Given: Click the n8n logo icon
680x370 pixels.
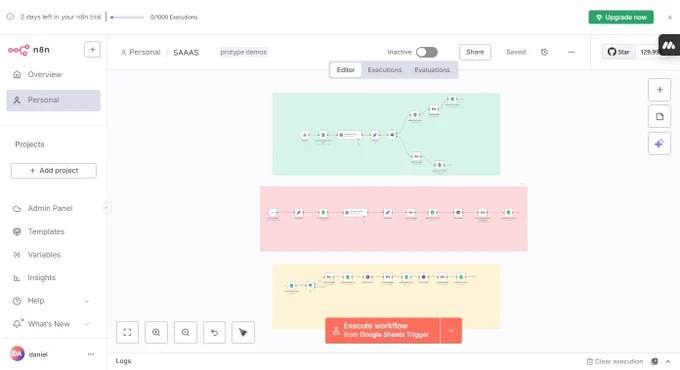Looking at the screenshot, I should (x=19, y=50).
